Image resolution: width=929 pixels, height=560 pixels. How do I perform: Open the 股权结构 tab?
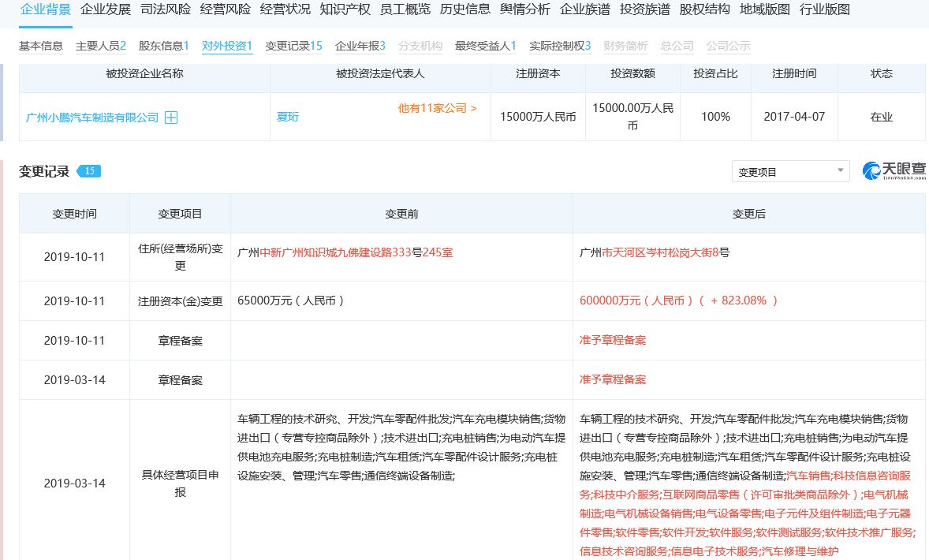click(704, 9)
